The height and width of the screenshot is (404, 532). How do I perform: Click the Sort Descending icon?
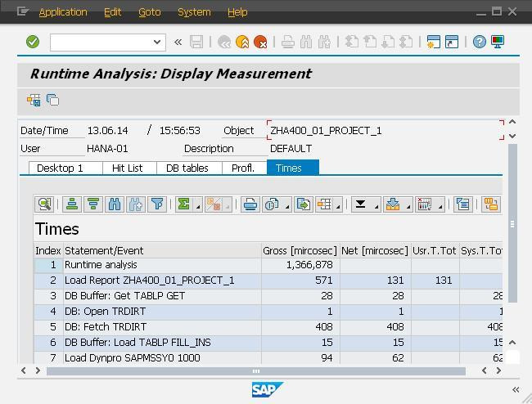(93, 204)
